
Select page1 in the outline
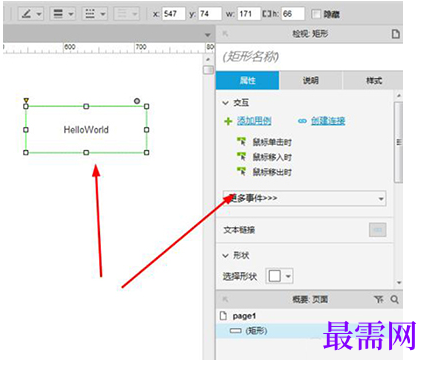click(244, 316)
